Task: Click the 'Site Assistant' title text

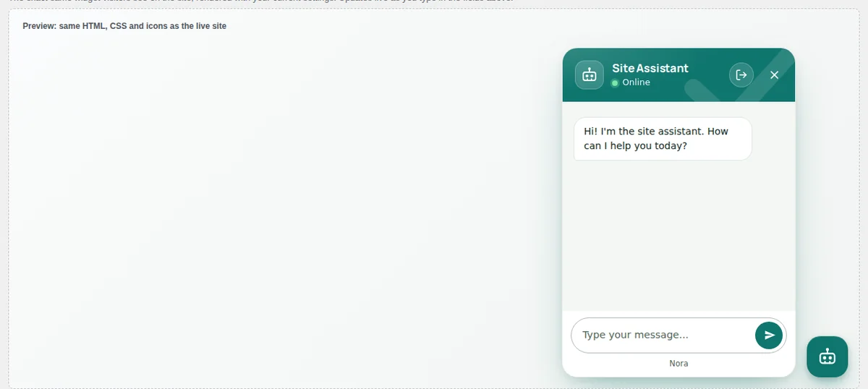Action: click(650, 68)
